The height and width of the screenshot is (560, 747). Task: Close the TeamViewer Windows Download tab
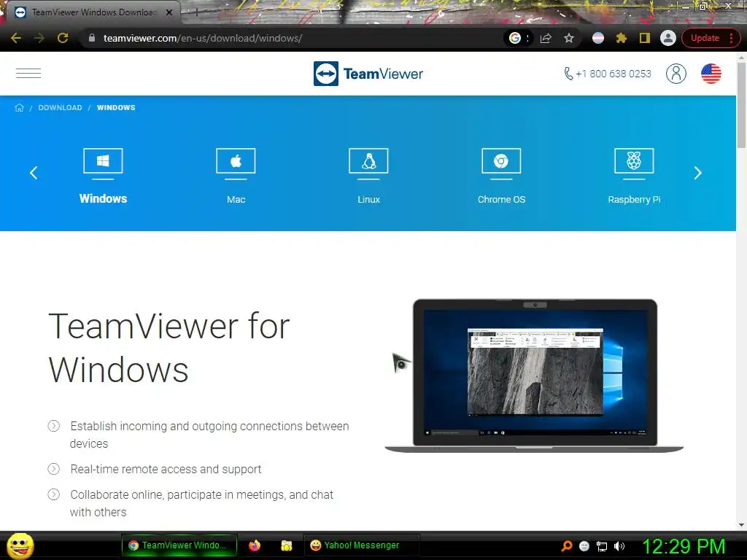169,13
